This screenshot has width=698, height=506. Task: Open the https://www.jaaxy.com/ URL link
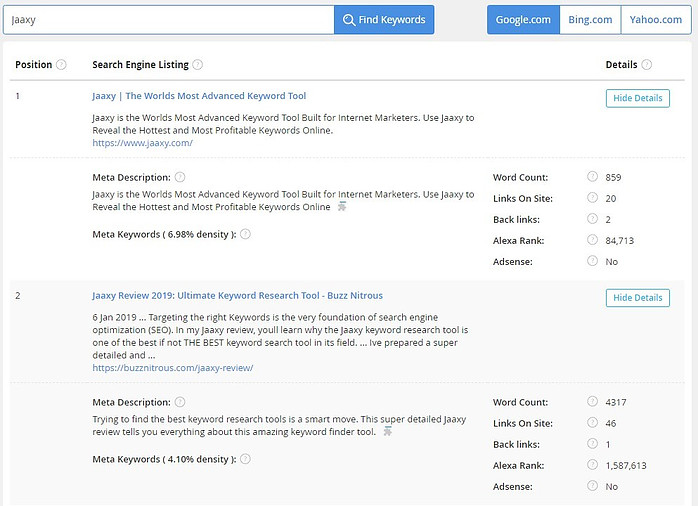pos(142,143)
